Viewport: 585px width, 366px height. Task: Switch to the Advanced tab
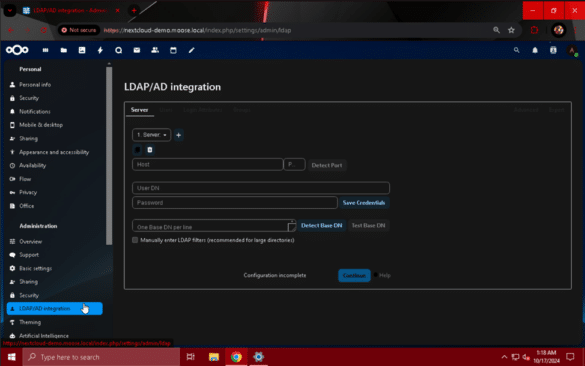click(526, 110)
